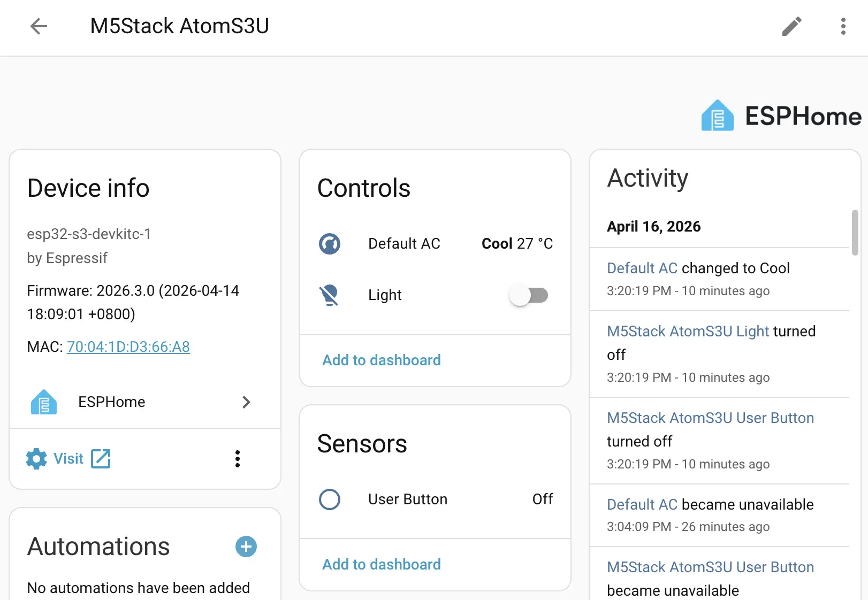Click the Default AC thermostat icon
This screenshot has width=868, height=600.
(330, 244)
